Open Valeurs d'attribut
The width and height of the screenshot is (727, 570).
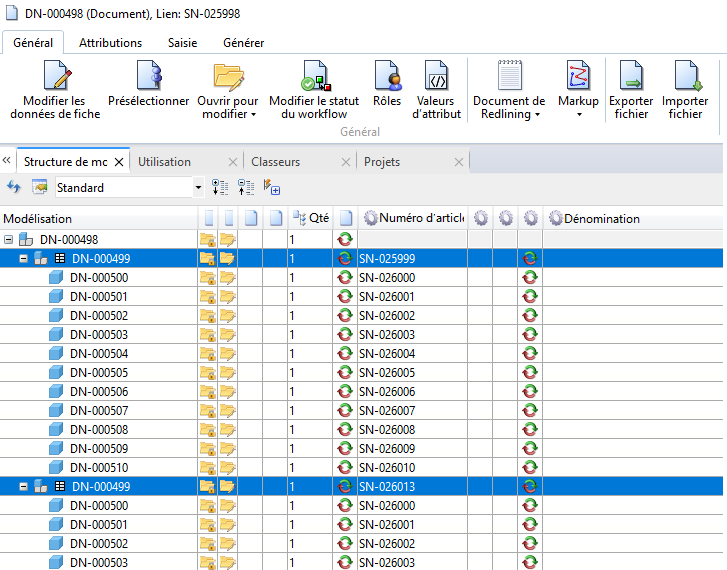click(437, 77)
